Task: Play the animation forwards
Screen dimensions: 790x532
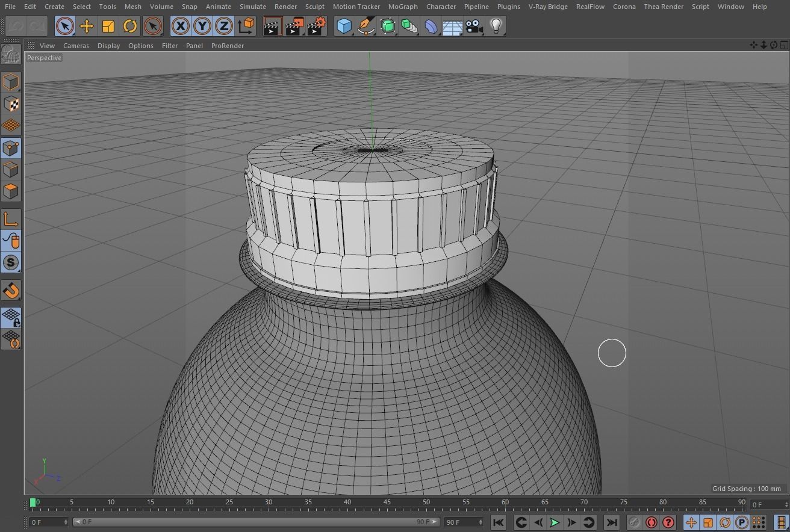Action: (x=555, y=522)
